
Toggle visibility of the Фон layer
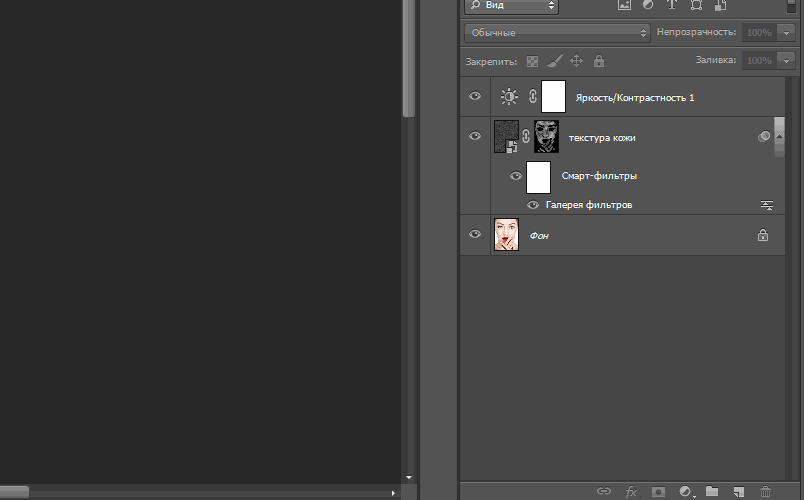click(475, 234)
